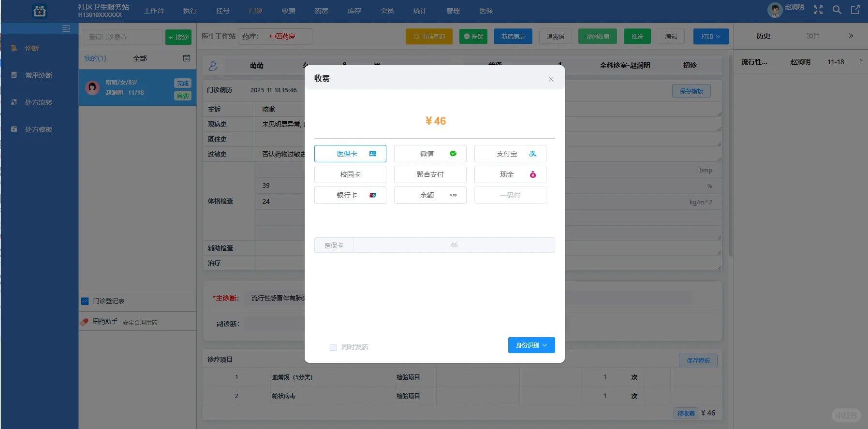The width and height of the screenshot is (868, 429).
Task: Close the 收费 dialog with X
Action: tap(551, 79)
